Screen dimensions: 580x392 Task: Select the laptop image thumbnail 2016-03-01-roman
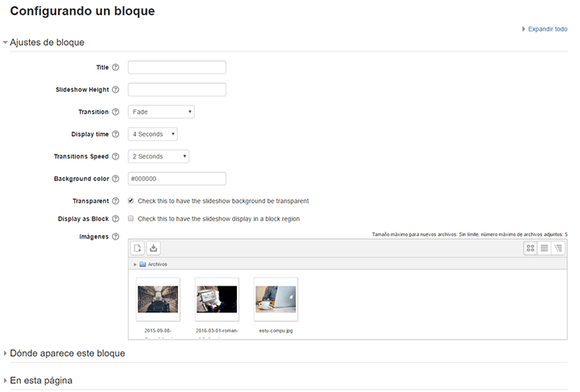pyautogui.click(x=217, y=299)
